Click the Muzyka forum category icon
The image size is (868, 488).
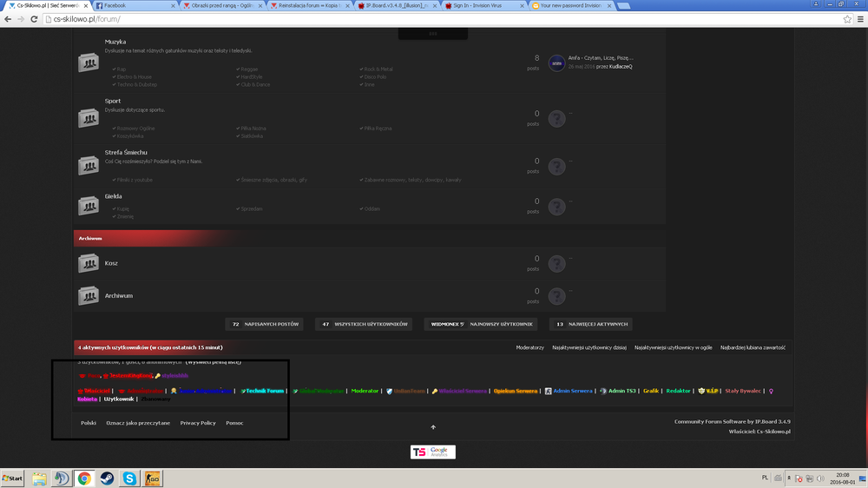[89, 63]
